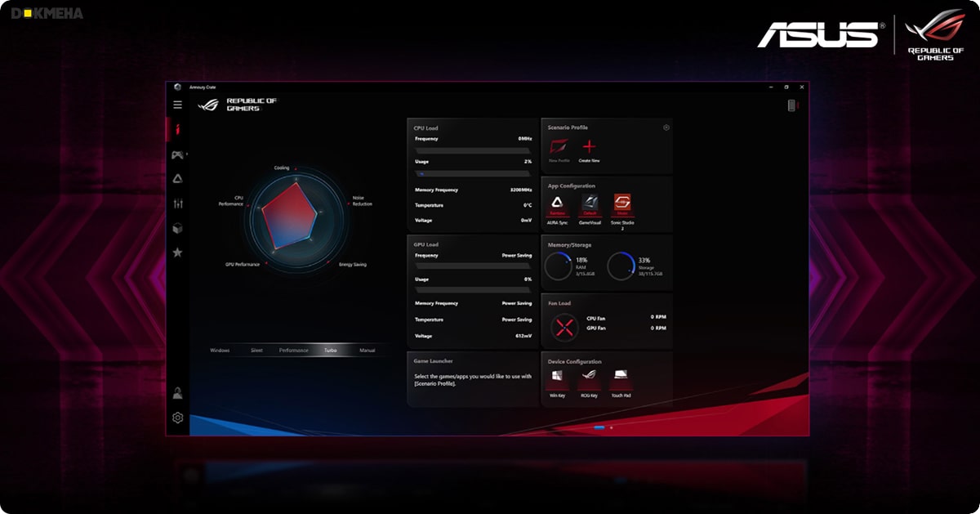The width and height of the screenshot is (980, 514).
Task: Select the Home dashboard sidebar icon
Action: (177, 129)
